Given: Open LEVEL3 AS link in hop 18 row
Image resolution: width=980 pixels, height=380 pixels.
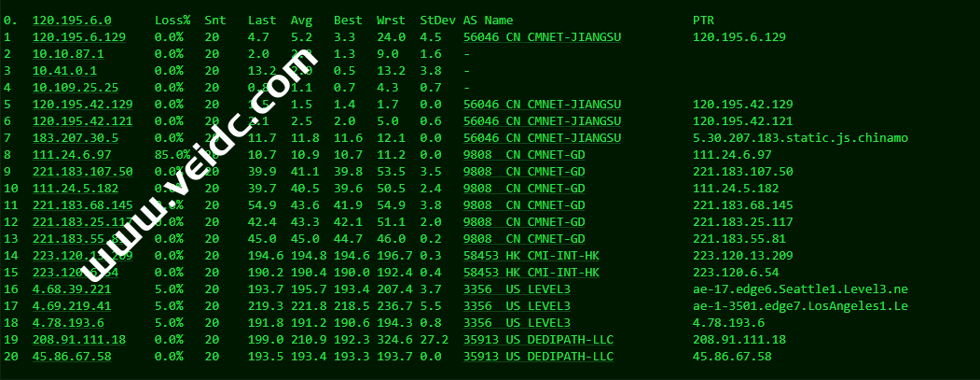Looking at the screenshot, I should 518,323.
